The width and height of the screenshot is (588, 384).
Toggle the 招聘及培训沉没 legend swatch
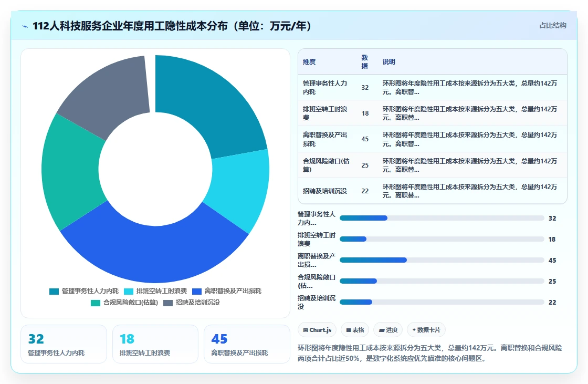click(x=168, y=303)
